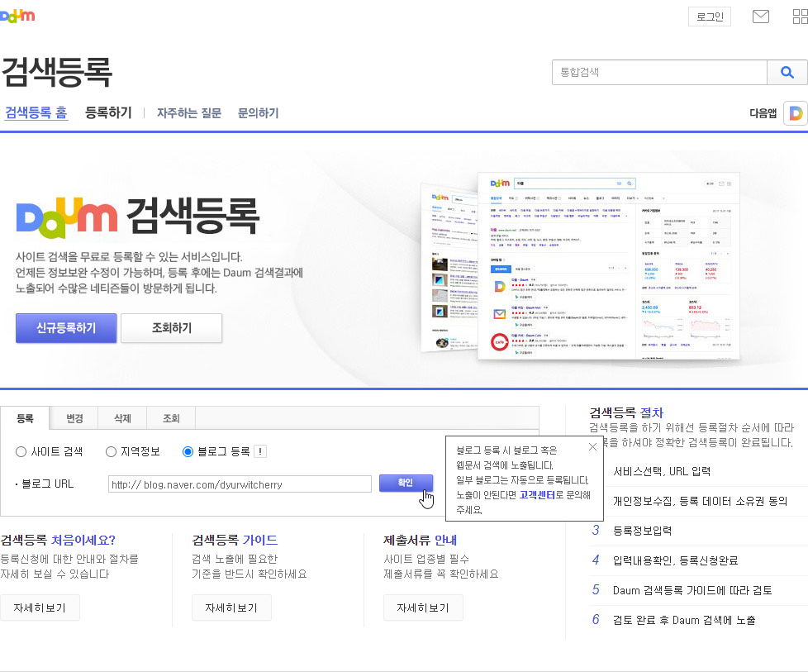This screenshot has height=672, width=808.
Task: Click the exclamation info icon beside 블로그 등록
Action: (x=260, y=452)
